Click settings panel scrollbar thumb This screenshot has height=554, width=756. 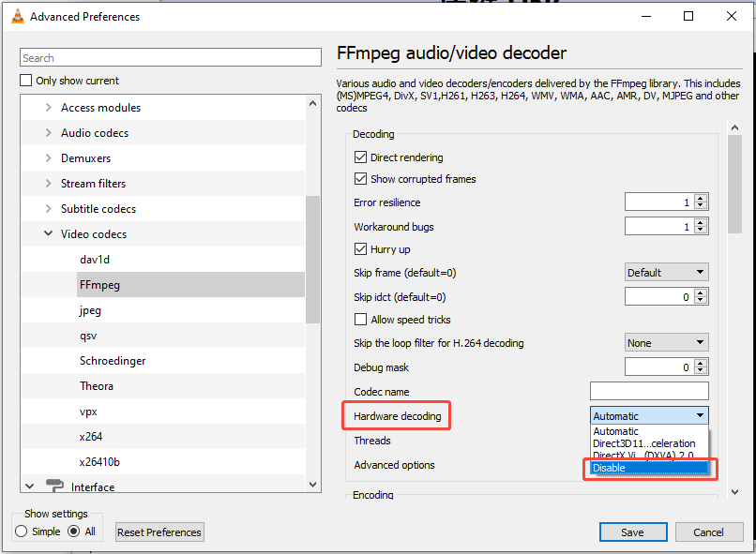point(734,185)
